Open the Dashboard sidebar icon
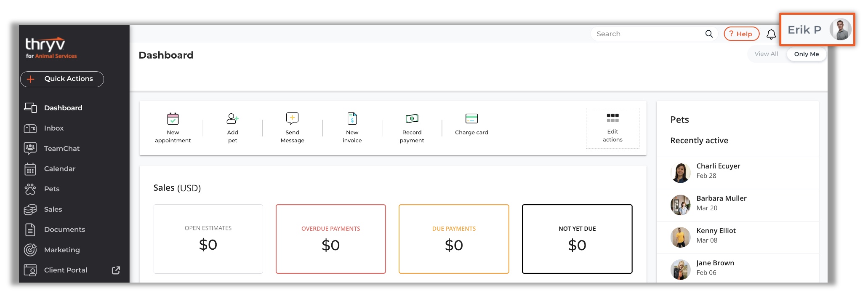The image size is (868, 299). (x=30, y=108)
